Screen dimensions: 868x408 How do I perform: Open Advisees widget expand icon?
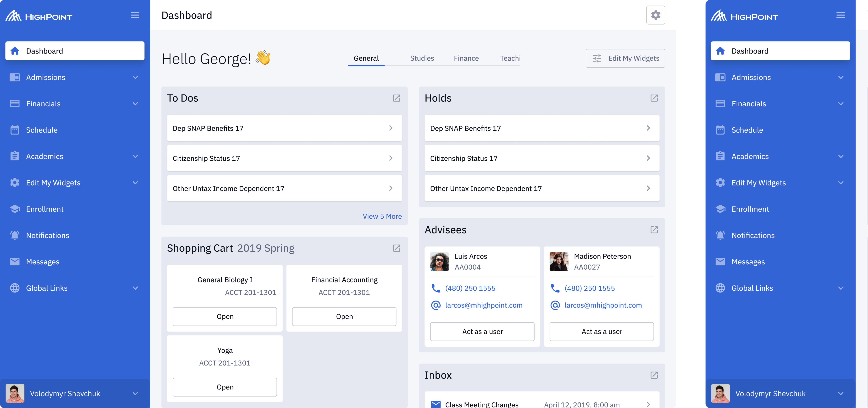(x=654, y=230)
